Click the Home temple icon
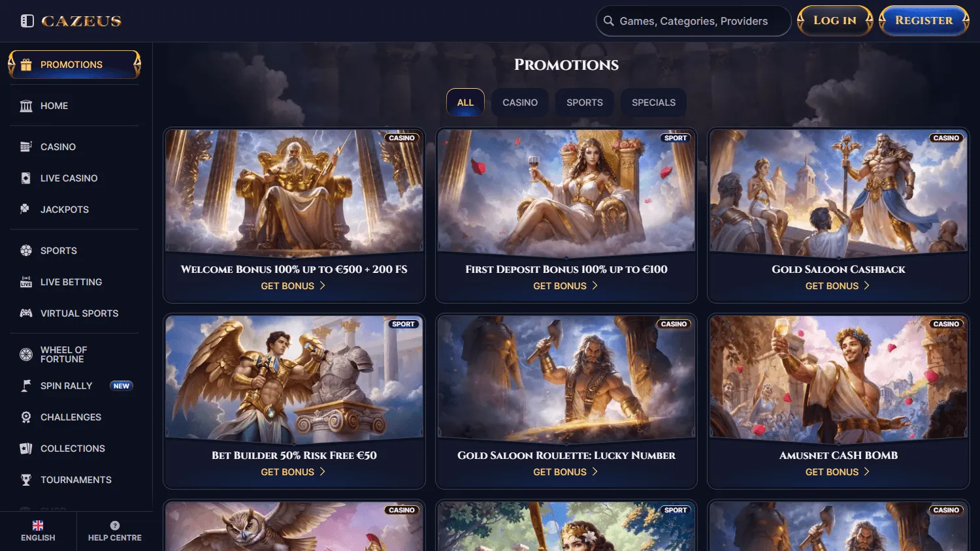Screen dimensions: 980x551 click(26, 106)
